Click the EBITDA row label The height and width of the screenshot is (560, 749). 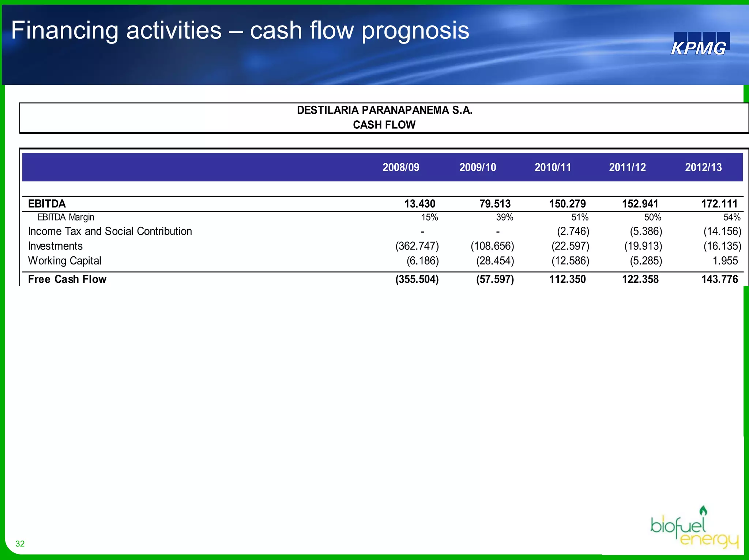tap(47, 204)
